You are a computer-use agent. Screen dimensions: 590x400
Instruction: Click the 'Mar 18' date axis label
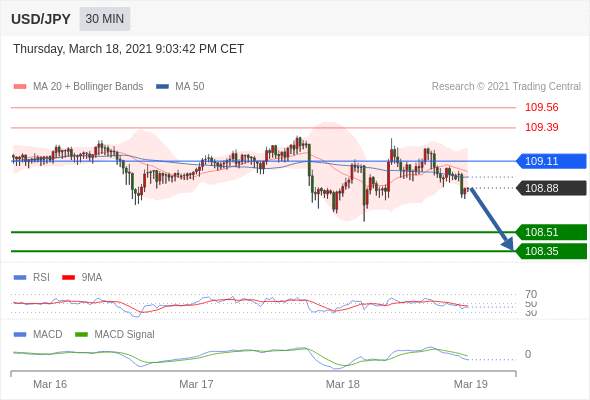[342, 384]
